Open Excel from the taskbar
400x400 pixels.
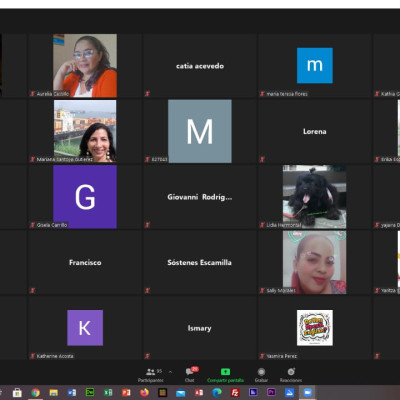[x=108, y=393]
